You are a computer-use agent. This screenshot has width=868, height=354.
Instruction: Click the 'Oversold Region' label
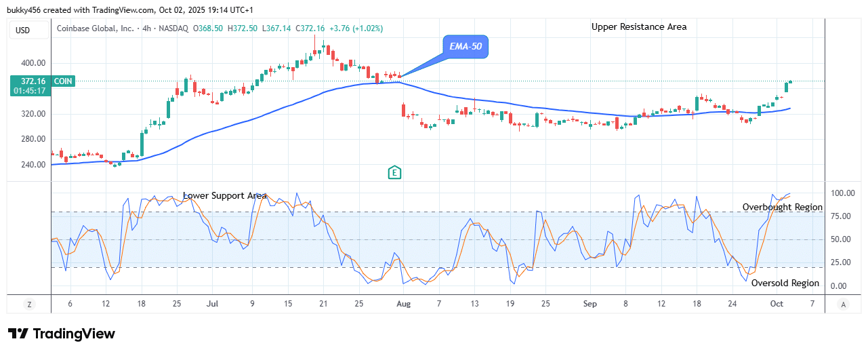785,283
